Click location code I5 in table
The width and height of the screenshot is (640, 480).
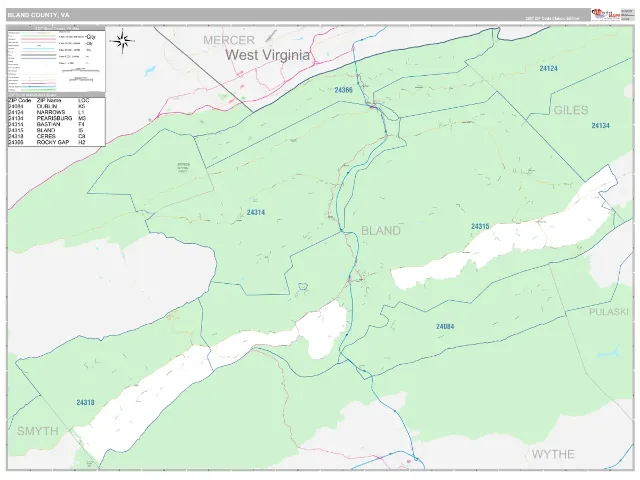pyautogui.click(x=81, y=130)
